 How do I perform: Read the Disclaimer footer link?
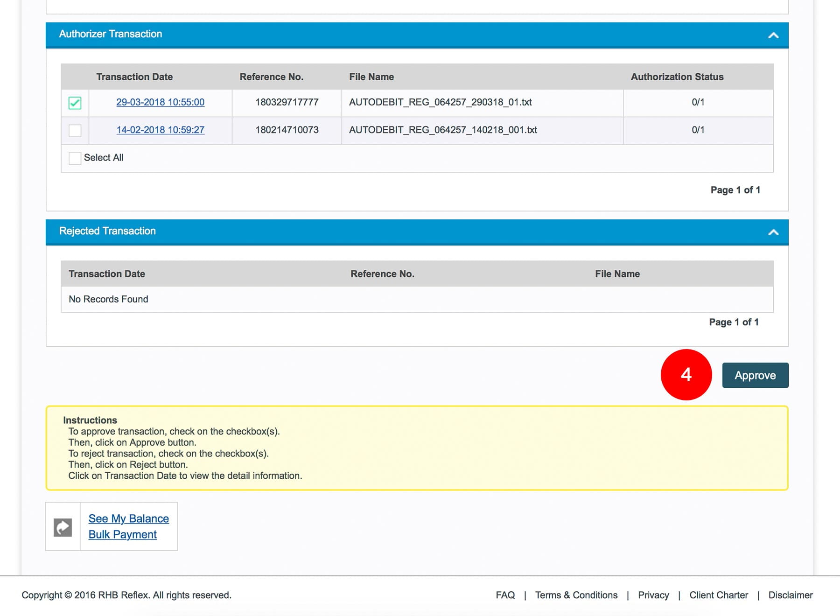[790, 595]
